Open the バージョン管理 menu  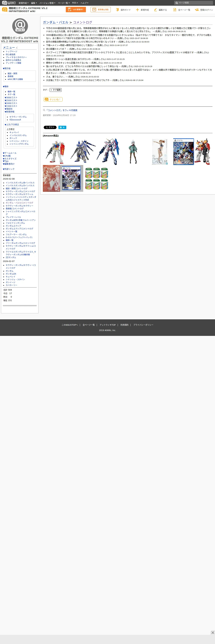click(47, 3)
